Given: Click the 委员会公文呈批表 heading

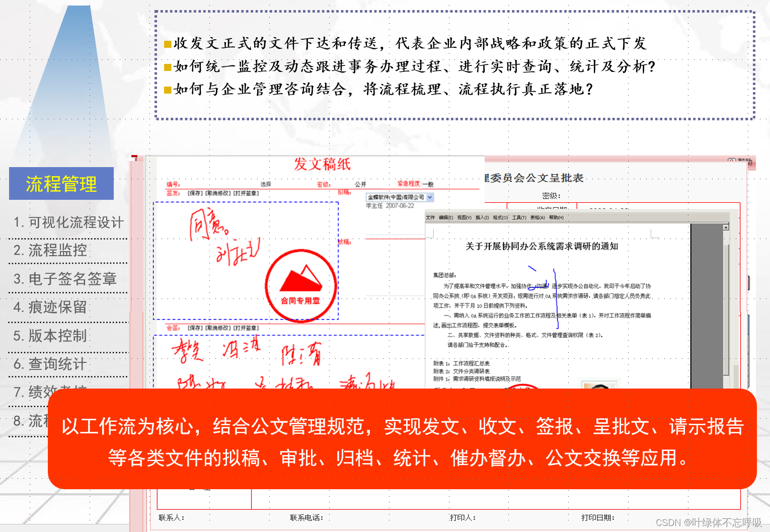Looking at the screenshot, I should pos(534,178).
